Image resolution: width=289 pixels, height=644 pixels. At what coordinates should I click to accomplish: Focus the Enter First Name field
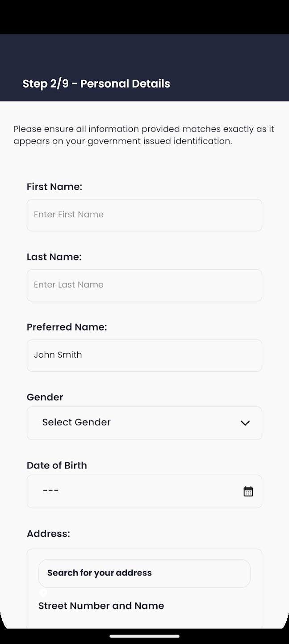pos(144,215)
